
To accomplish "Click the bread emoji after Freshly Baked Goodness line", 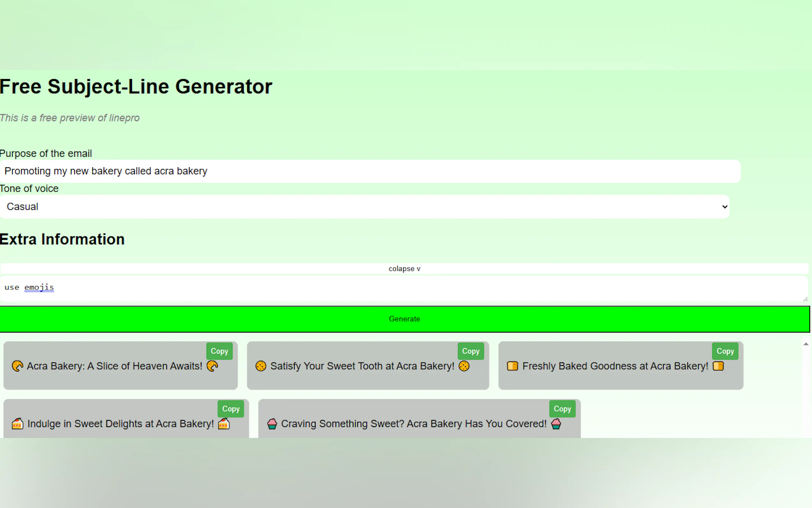I will pos(718,366).
